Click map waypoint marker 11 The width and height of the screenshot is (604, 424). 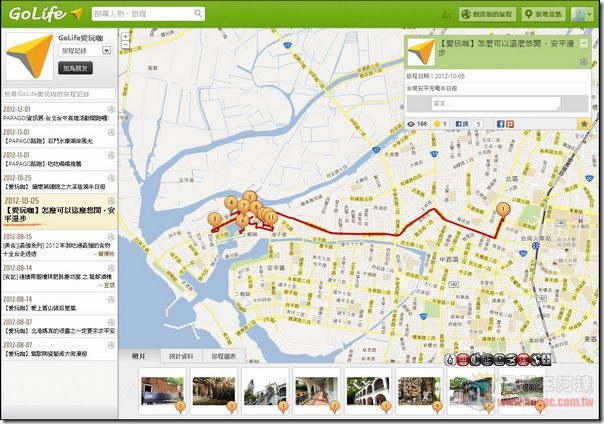coord(271,218)
